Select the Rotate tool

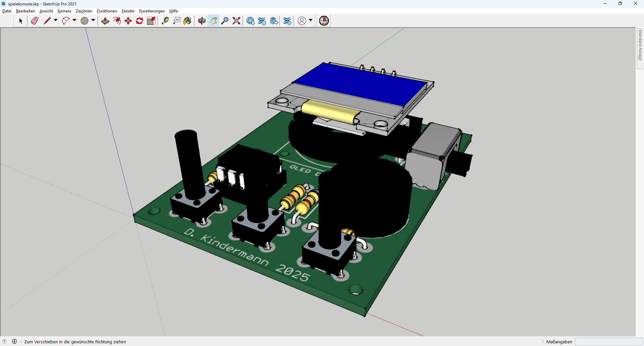click(140, 21)
